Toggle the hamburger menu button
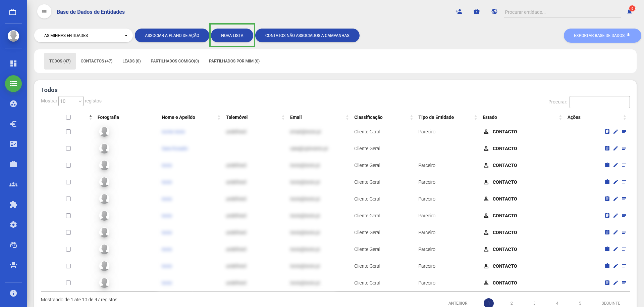Image resolution: width=644 pixels, height=307 pixels. pyautogui.click(x=44, y=12)
